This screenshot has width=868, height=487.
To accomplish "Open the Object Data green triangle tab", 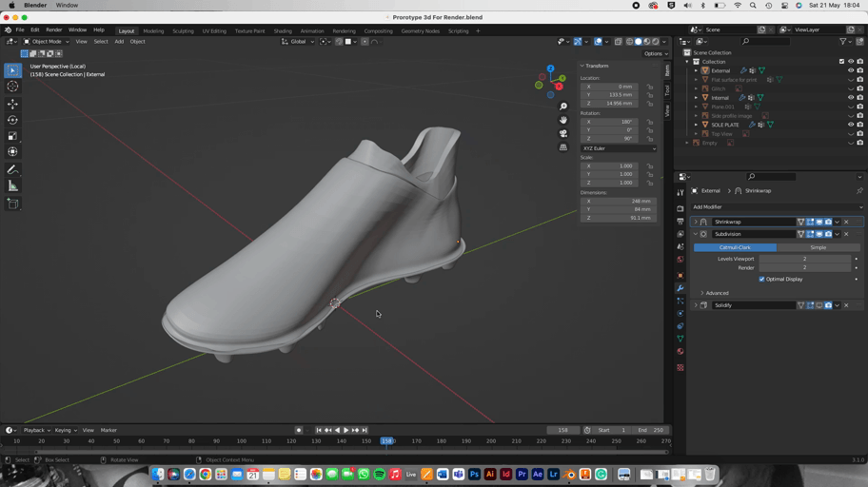I will 681,339.
